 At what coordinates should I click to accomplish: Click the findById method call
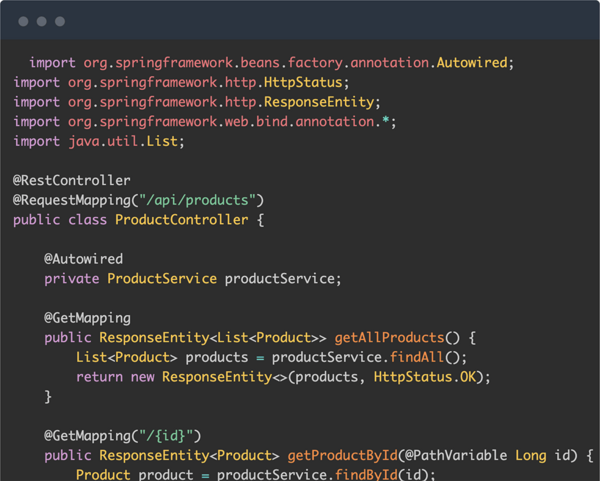click(x=366, y=474)
